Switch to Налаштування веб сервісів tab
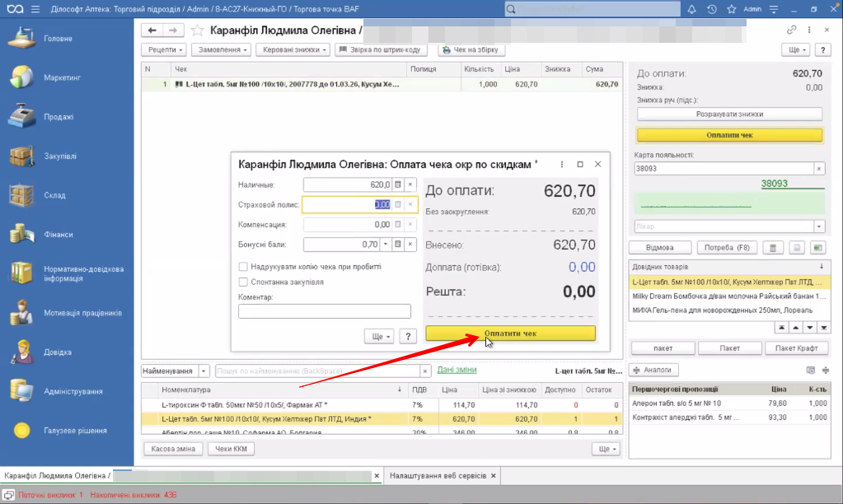This screenshot has height=504, width=843. point(438,476)
